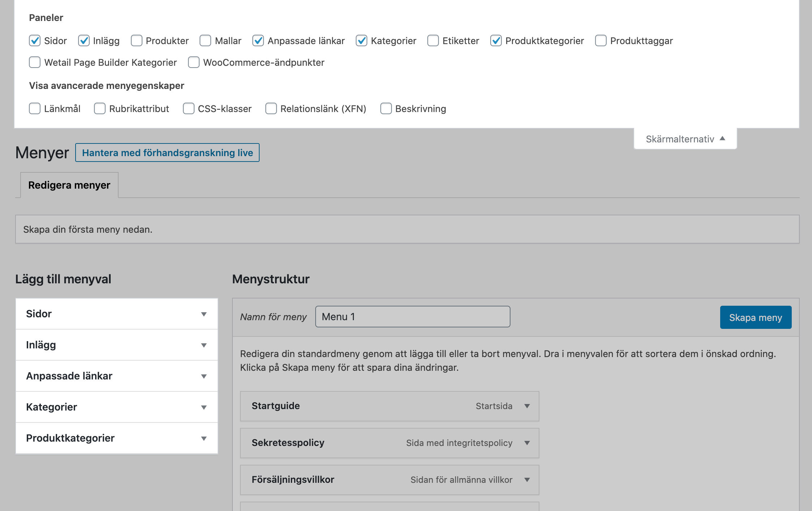The width and height of the screenshot is (812, 511).
Task: Expand the Inlägg accordion section
Action: coord(204,345)
